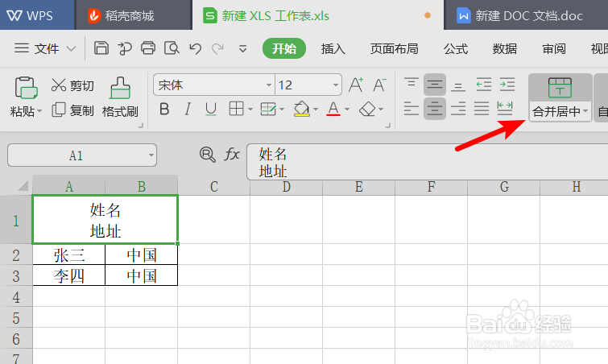Increase indent icon
608x364 pixels.
[507, 84]
